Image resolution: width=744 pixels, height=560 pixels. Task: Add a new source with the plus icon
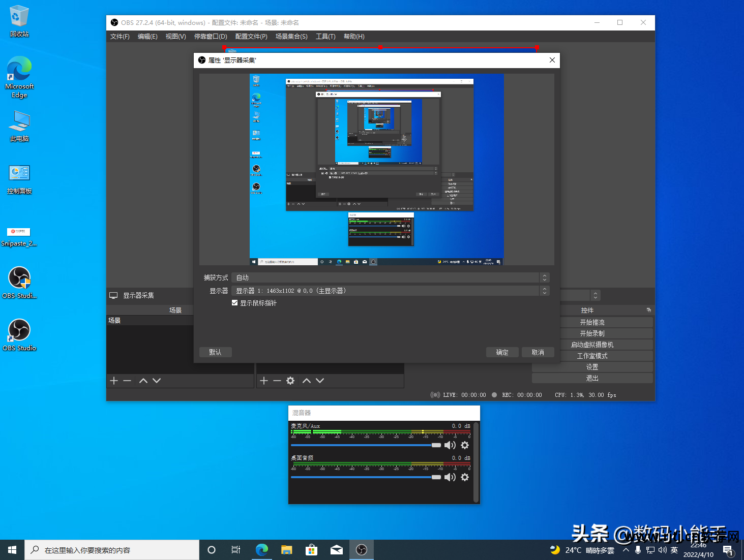pyautogui.click(x=264, y=381)
